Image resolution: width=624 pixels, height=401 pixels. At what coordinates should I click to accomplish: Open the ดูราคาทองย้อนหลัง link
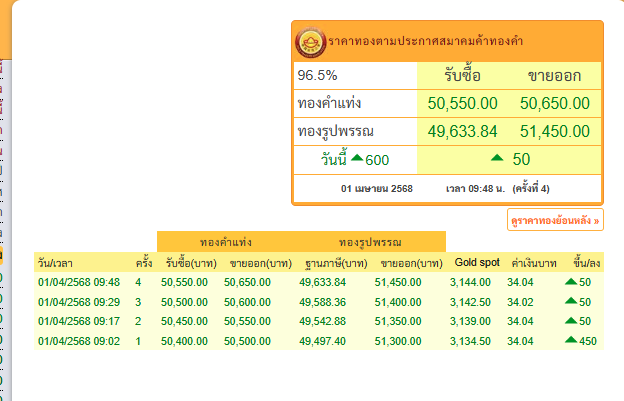click(x=555, y=220)
